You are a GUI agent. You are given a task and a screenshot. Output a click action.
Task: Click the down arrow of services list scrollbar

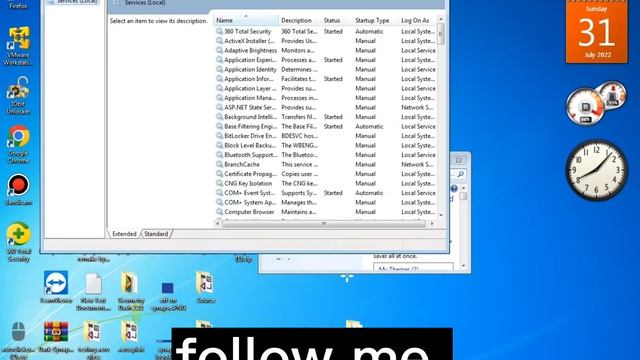[441, 215]
